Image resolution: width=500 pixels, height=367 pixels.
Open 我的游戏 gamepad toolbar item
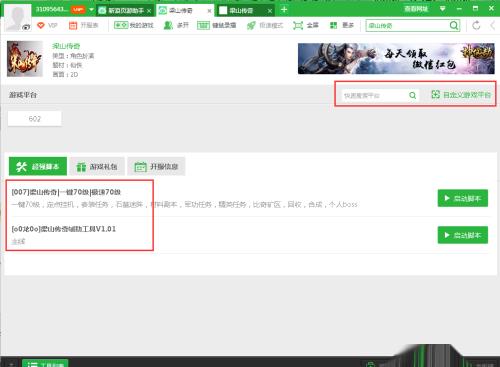(x=134, y=25)
